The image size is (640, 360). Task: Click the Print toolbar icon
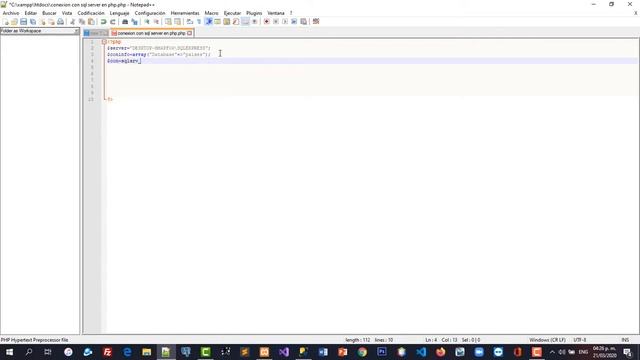point(60,22)
